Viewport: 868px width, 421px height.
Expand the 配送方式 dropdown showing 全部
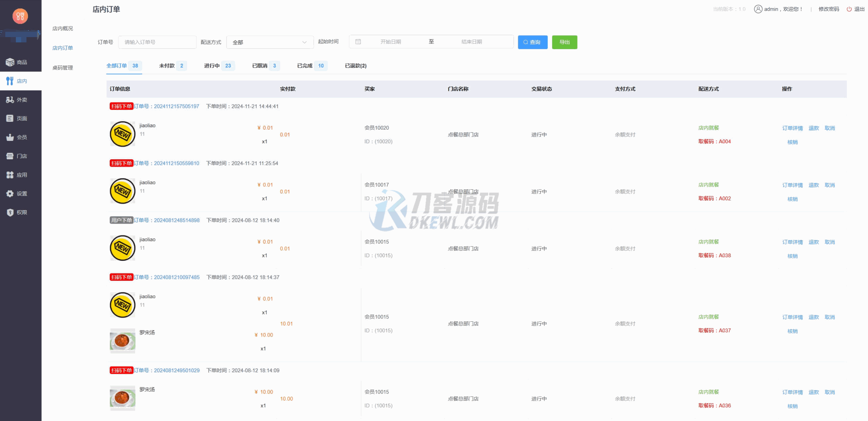tap(270, 42)
